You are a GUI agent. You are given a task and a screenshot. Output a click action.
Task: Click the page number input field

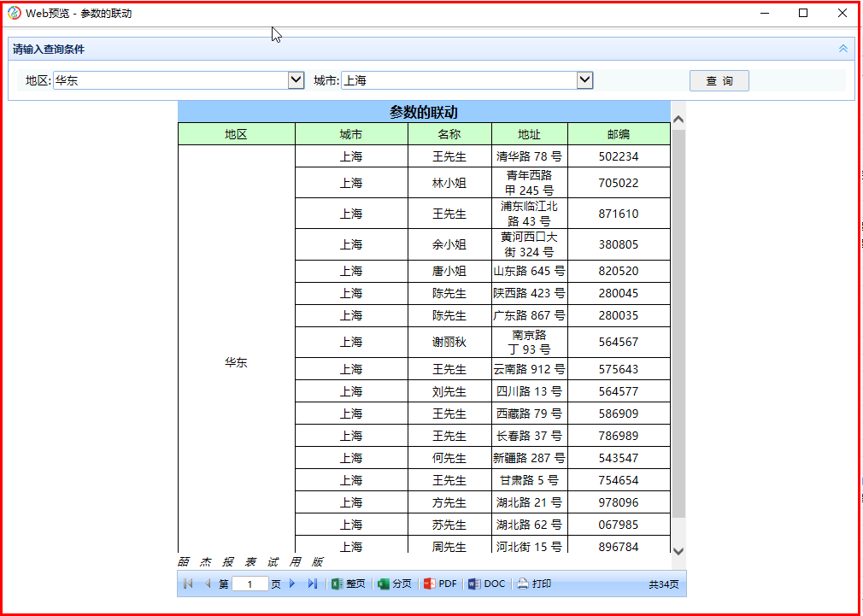(x=250, y=584)
